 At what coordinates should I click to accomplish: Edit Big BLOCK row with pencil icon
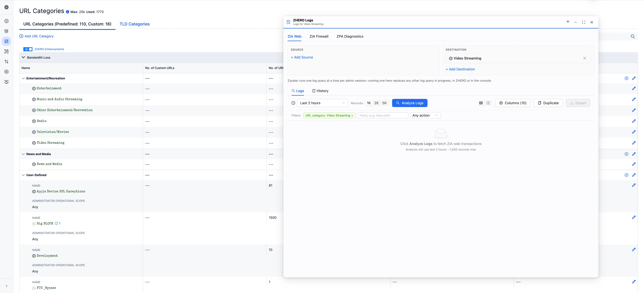pyautogui.click(x=634, y=217)
